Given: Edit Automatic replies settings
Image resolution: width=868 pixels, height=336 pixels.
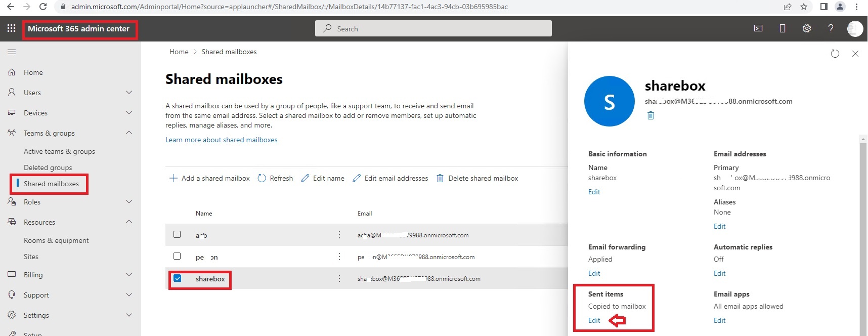Looking at the screenshot, I should coord(720,273).
